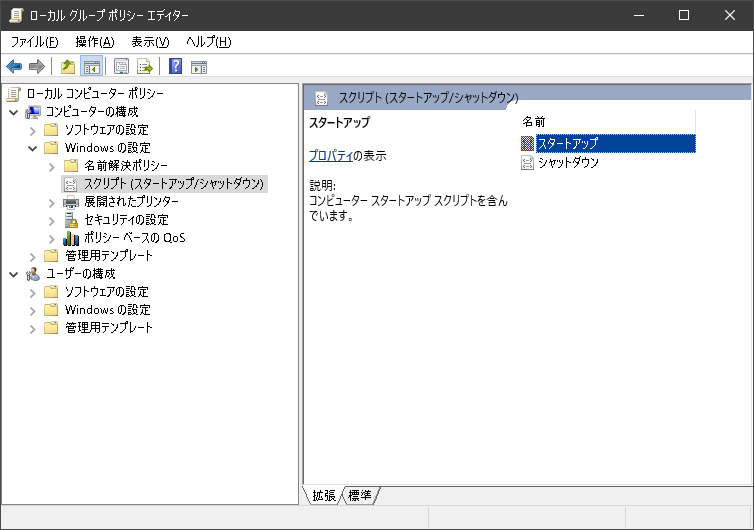Select ユーザーの構成 label in tree
The width and height of the screenshot is (754, 530).
click(x=81, y=274)
